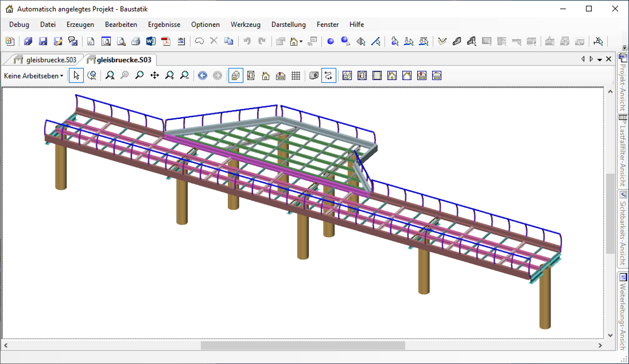Toggle the 3D perspective view button

(235, 76)
